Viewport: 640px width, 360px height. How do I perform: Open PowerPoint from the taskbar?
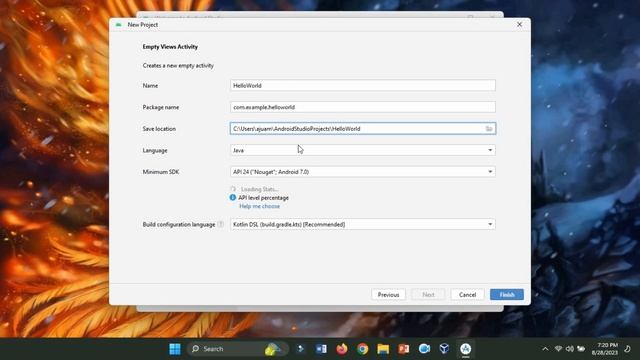pos(404,349)
